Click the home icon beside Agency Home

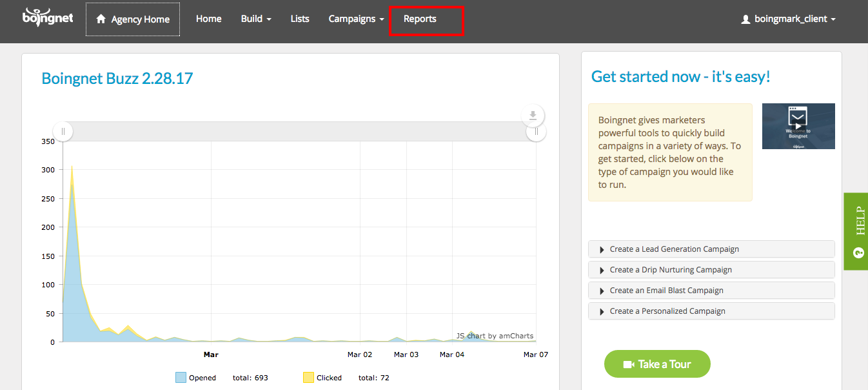[x=101, y=19]
